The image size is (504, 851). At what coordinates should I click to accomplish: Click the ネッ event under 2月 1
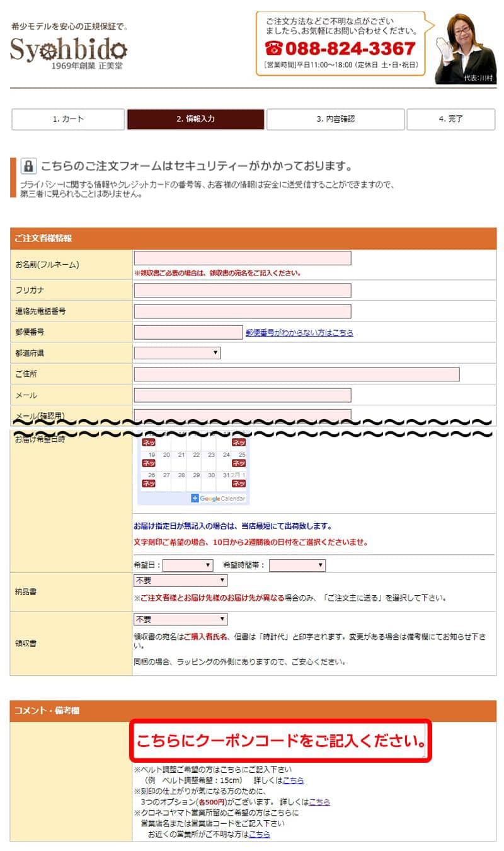(239, 483)
